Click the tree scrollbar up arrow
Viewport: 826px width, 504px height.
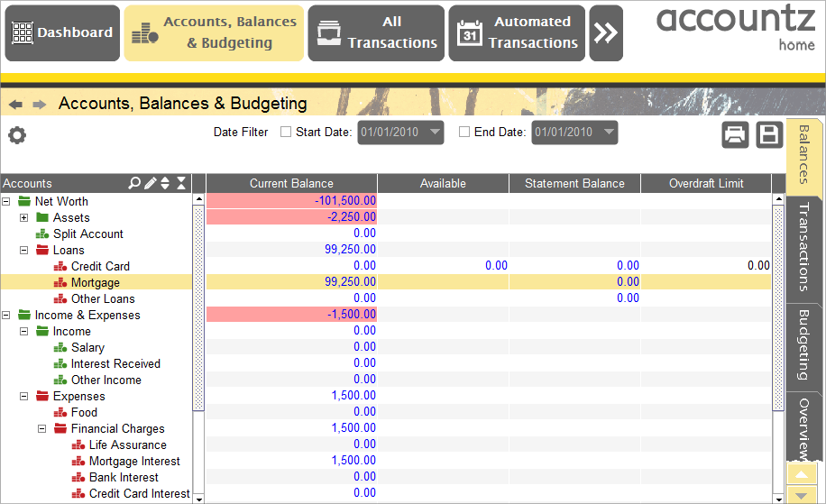198,199
